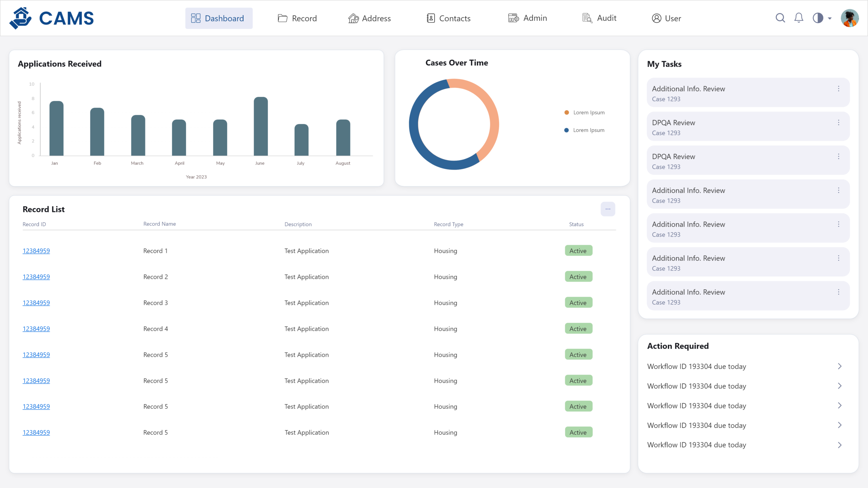The width and height of the screenshot is (868, 488).
Task: Open Record 1 ID link 12384959
Action: click(x=36, y=251)
